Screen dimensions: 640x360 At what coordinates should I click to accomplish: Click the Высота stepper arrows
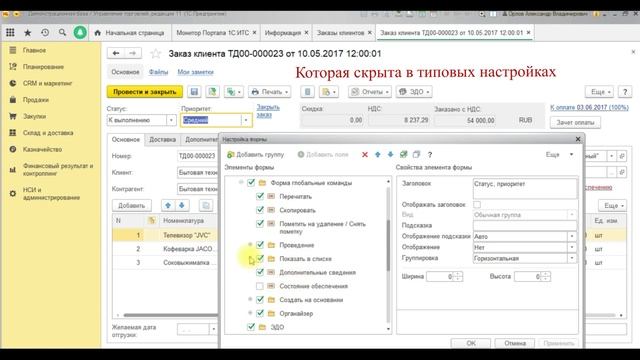pyautogui.click(x=545, y=277)
